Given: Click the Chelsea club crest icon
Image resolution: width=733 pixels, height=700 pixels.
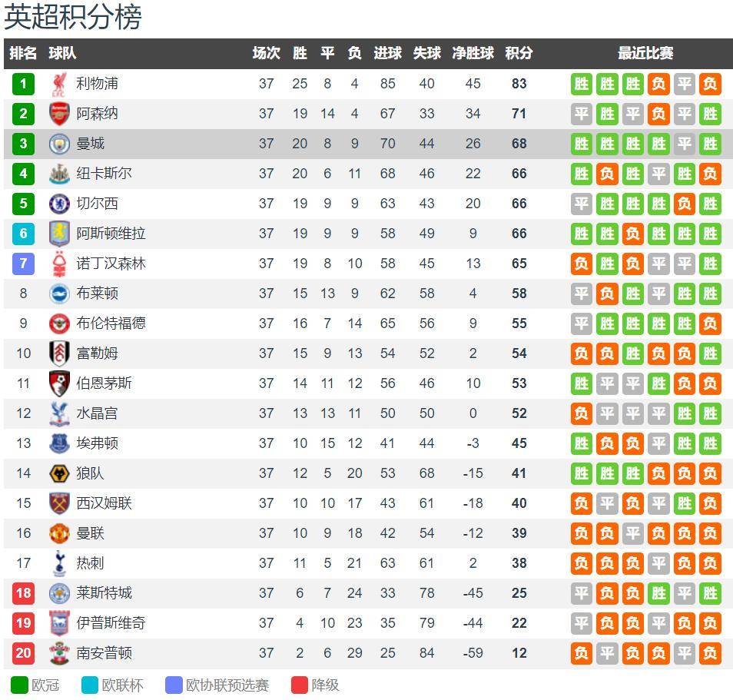Looking at the screenshot, I should click(59, 204).
